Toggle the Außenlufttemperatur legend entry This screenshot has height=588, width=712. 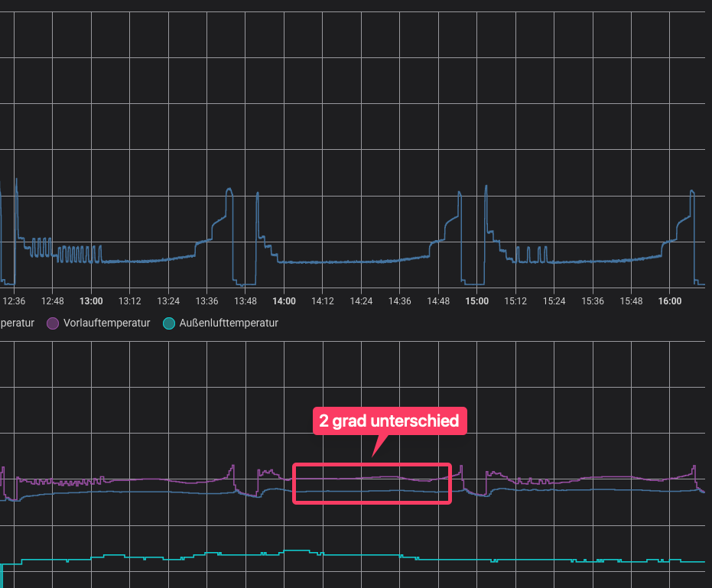point(221,323)
